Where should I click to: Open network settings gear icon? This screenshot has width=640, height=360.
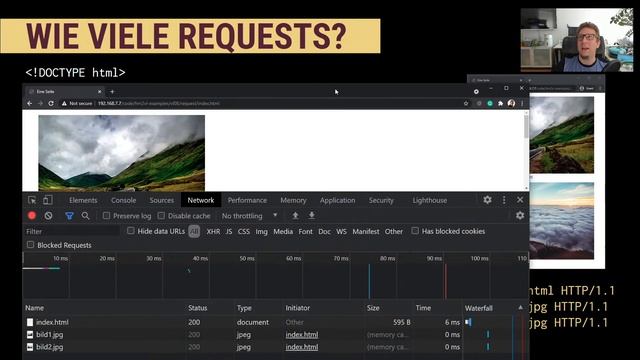(520, 215)
